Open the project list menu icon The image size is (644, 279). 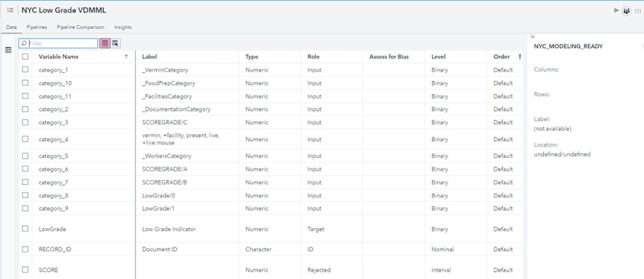(10, 10)
